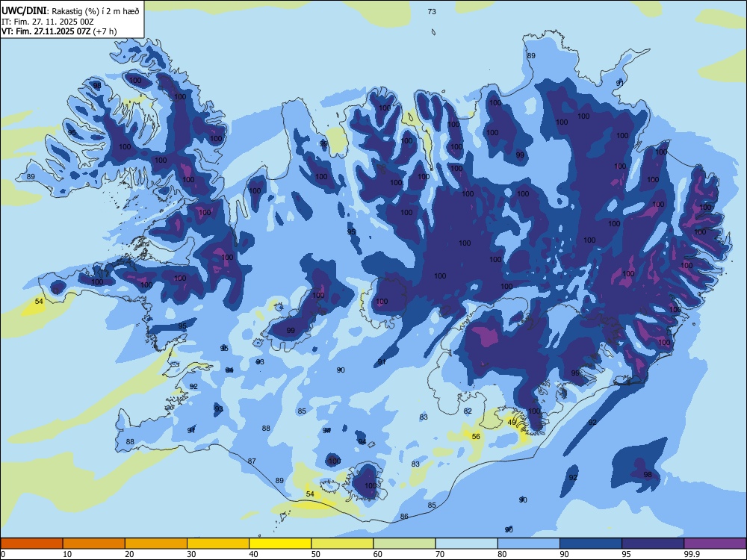The height and width of the screenshot is (560, 747).
Task: Select the 95–99.9 dark indigo legend swatch
Action: (653, 544)
